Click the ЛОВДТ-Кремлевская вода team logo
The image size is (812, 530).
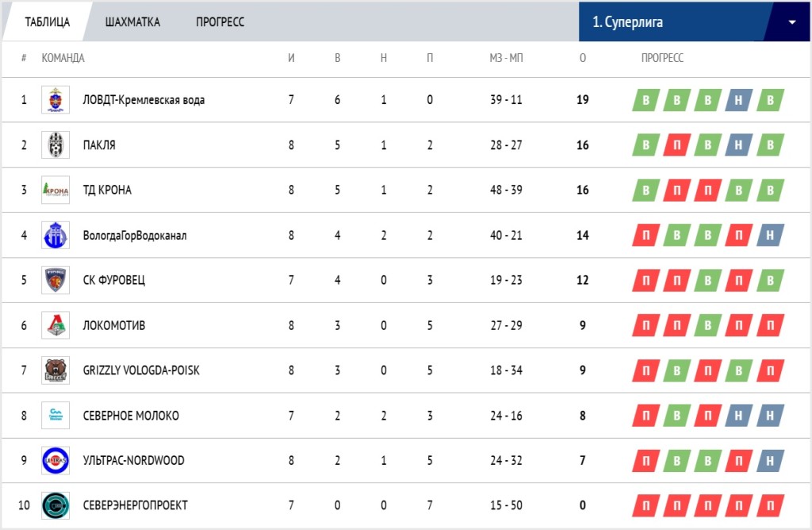click(56, 100)
